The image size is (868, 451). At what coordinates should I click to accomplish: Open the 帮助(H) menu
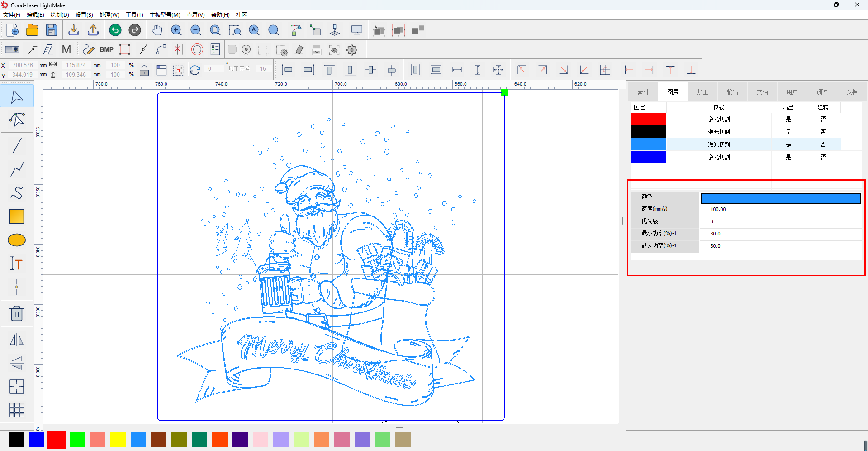(220, 15)
